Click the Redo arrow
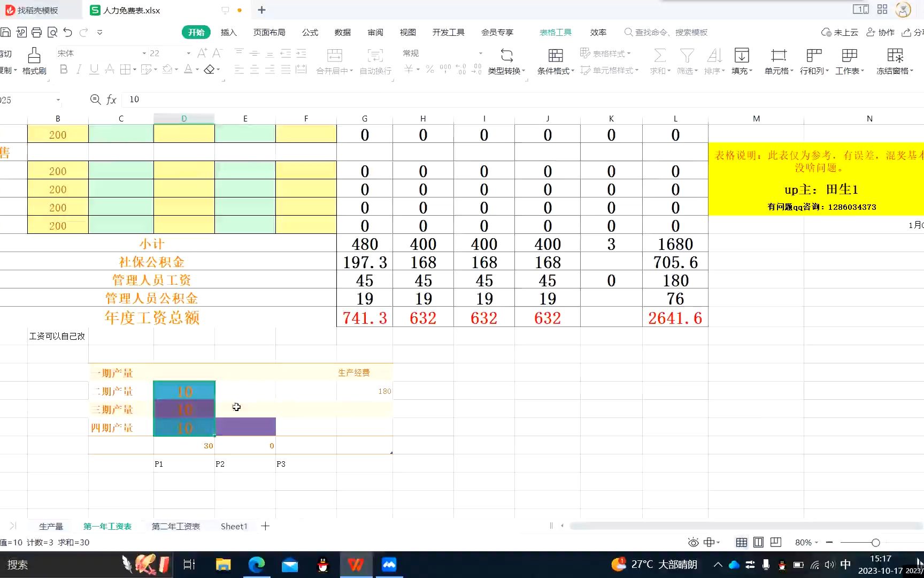Screen dimensions: 924x578 tap(83, 33)
